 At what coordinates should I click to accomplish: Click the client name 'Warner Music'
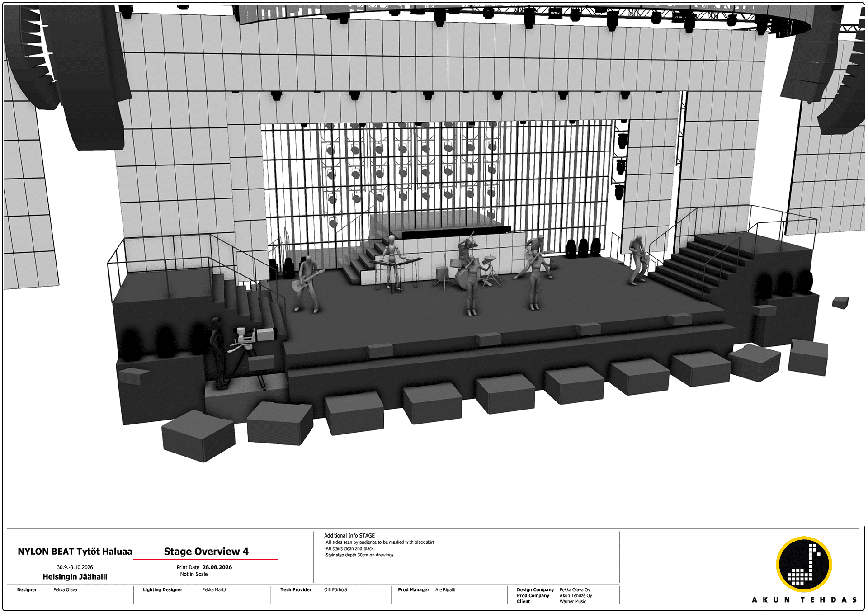tap(572, 602)
